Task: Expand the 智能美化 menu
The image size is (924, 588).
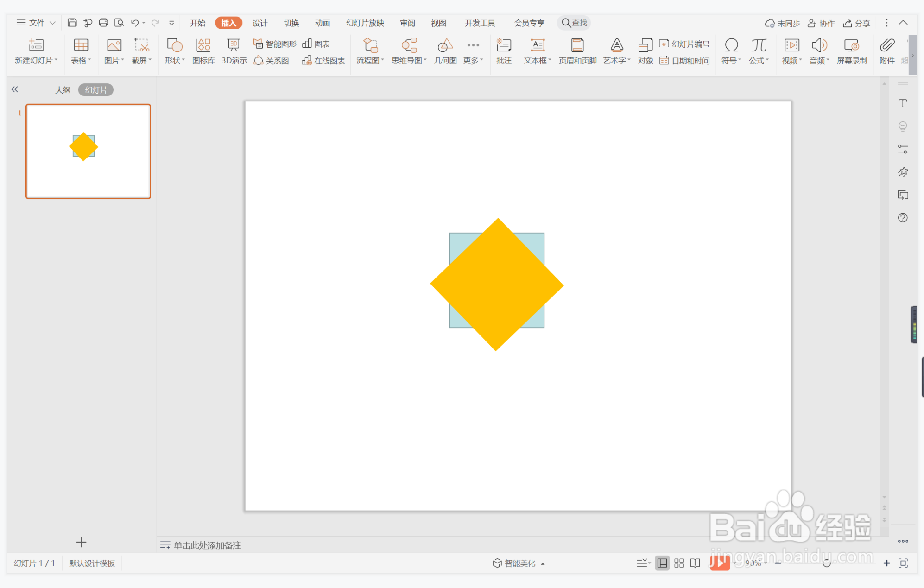Action: pyautogui.click(x=519, y=563)
